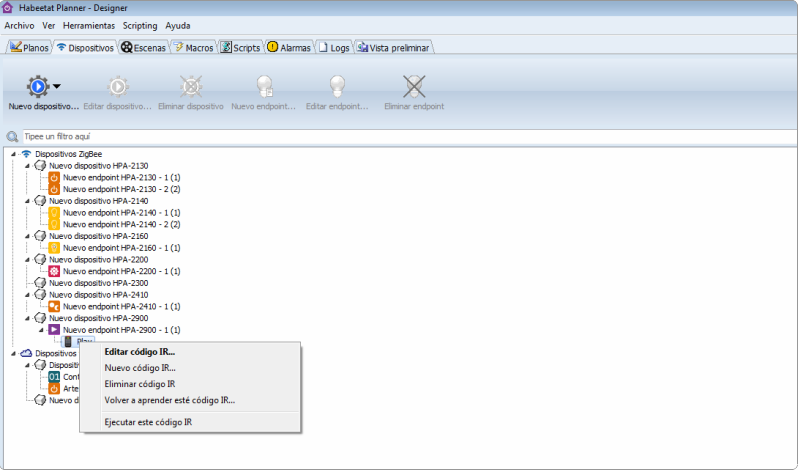This screenshot has width=799, height=470.
Task: Collapse the HPA-2140 device node
Action: click(28, 201)
